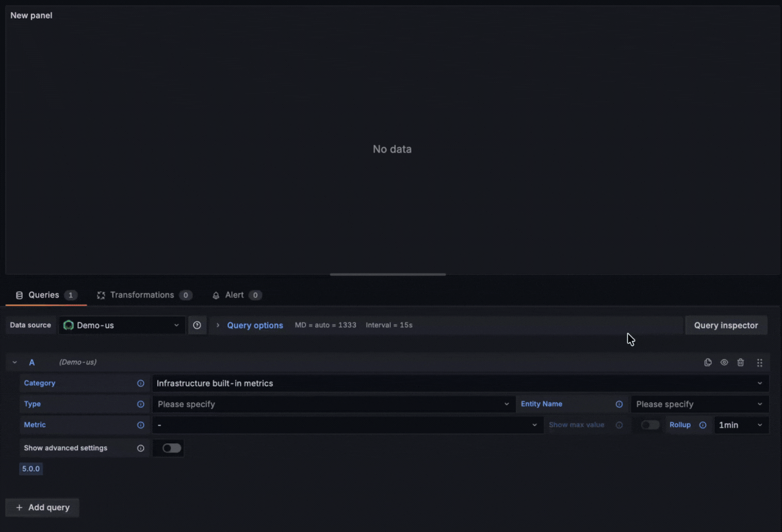This screenshot has height=532, width=782.
Task: Show info tooltip for Show max value
Action: coord(619,425)
